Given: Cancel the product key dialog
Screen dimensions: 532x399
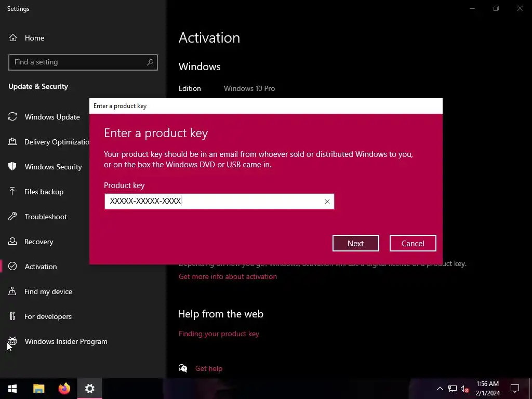Looking at the screenshot, I should pos(413,243).
